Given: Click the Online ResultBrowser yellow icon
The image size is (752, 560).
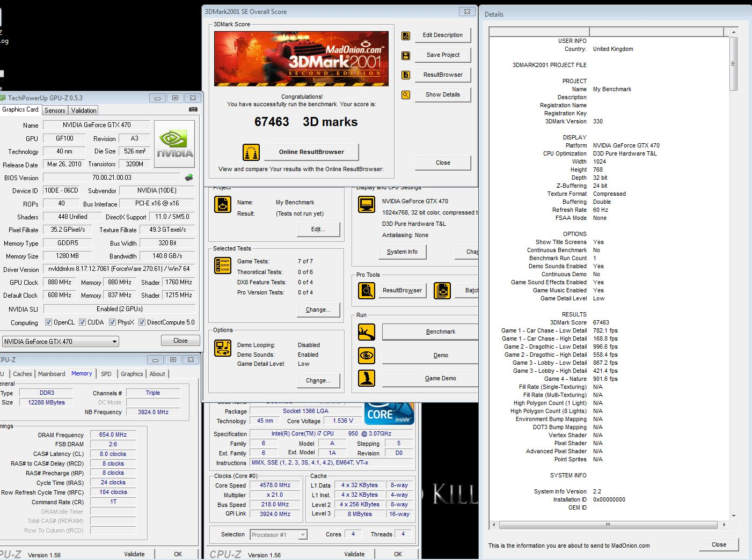Looking at the screenshot, I should coord(251,152).
